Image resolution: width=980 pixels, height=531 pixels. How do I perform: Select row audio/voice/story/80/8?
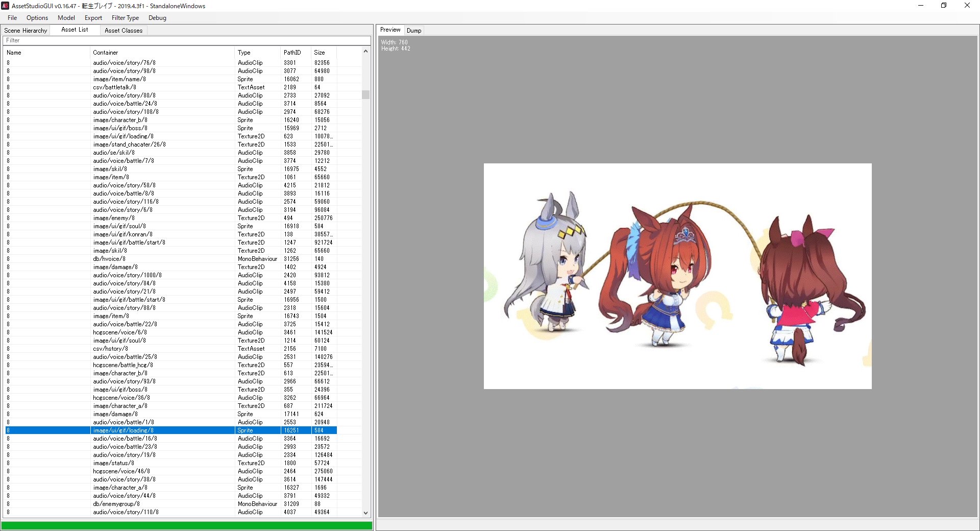coord(171,95)
